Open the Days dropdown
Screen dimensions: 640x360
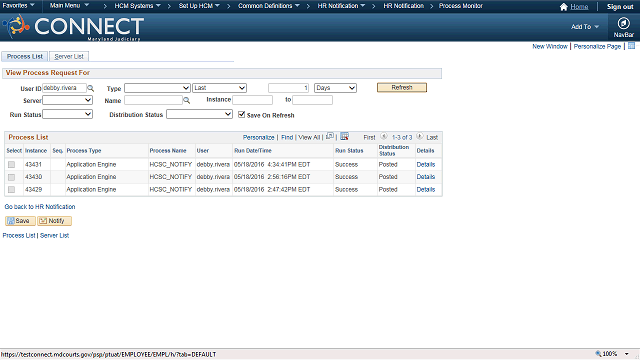pos(335,88)
